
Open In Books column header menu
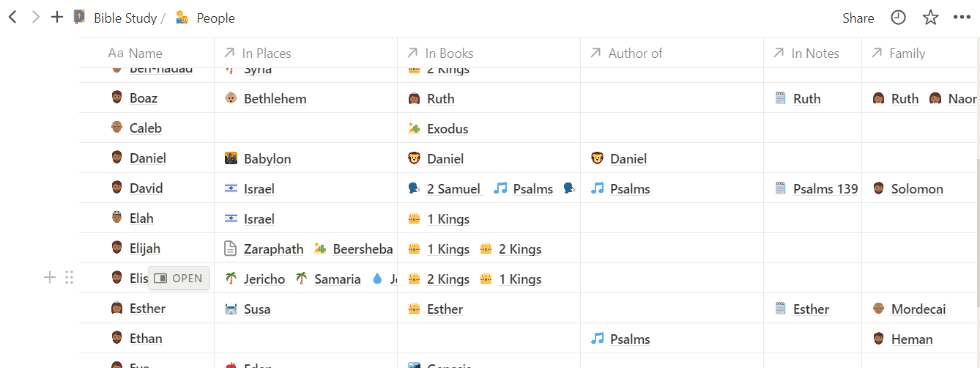click(x=489, y=53)
